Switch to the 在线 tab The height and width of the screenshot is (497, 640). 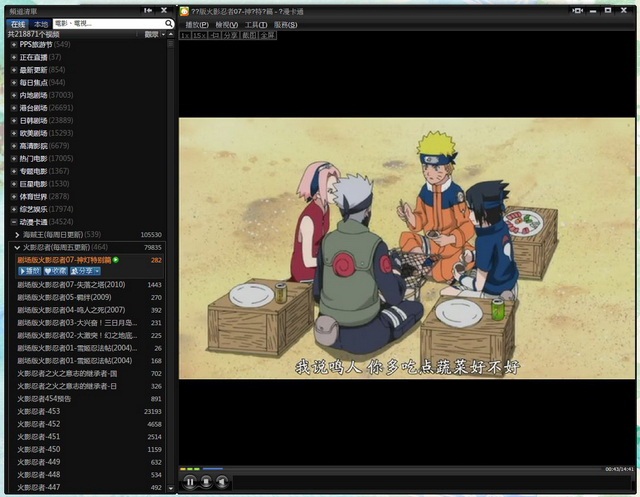(x=18, y=24)
